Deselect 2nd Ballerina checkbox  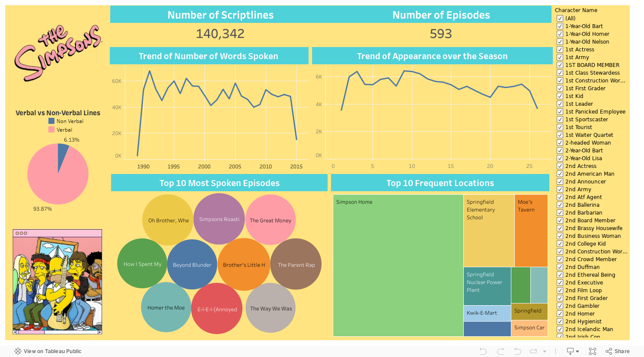click(560, 205)
